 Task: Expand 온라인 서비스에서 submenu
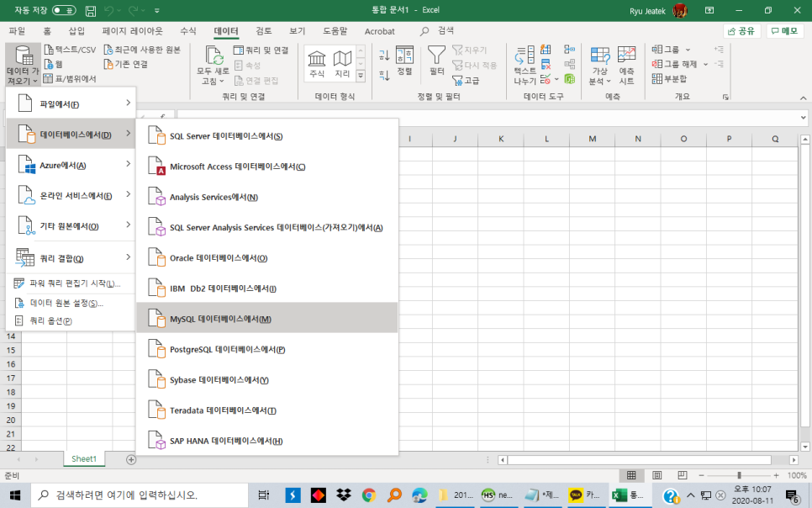pyautogui.click(x=71, y=195)
